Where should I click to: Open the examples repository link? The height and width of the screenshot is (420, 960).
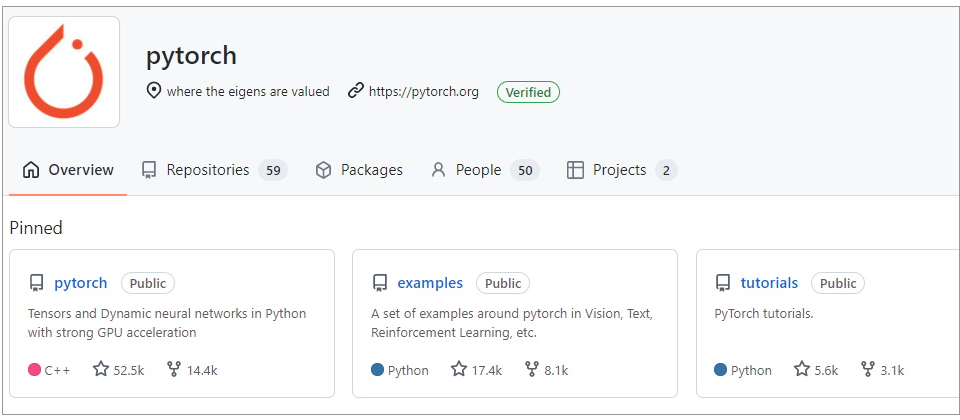coord(430,283)
